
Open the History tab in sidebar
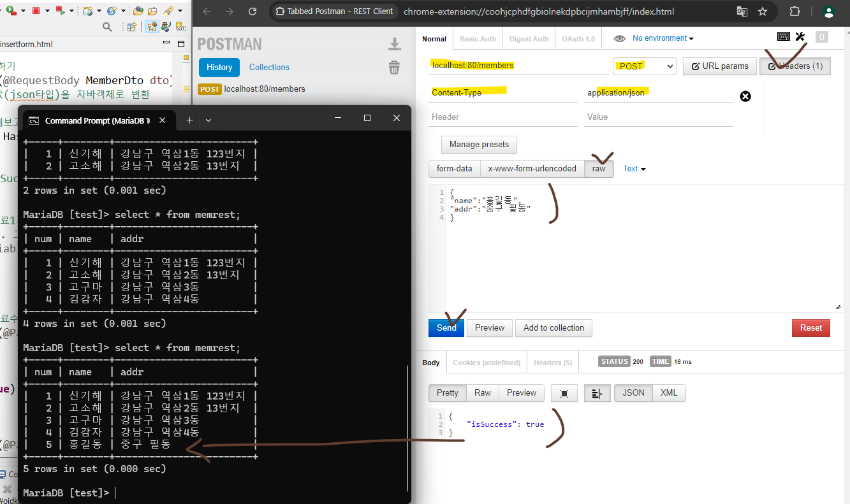pos(219,68)
